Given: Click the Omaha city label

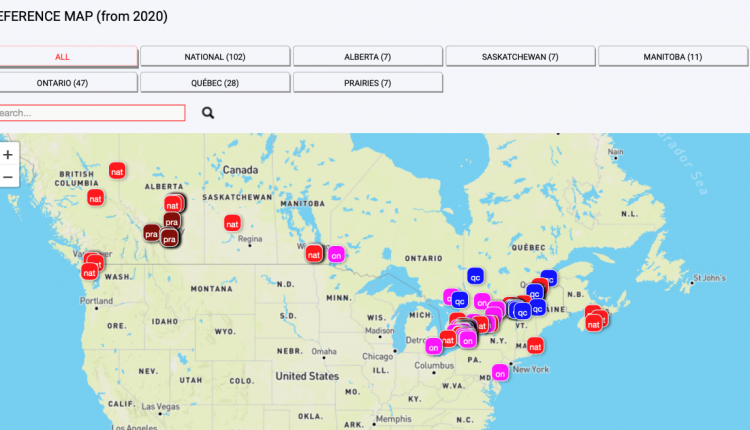Looking at the screenshot, I should (x=324, y=352).
